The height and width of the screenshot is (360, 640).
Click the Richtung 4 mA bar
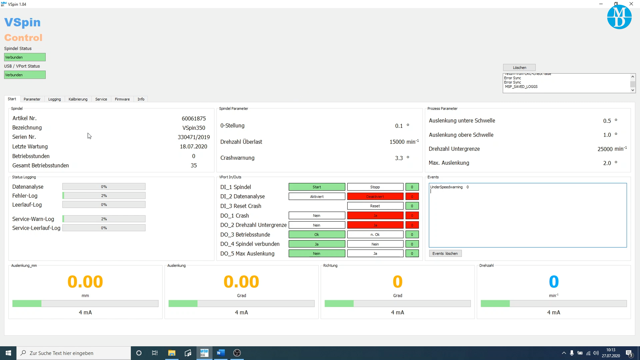[x=398, y=304]
